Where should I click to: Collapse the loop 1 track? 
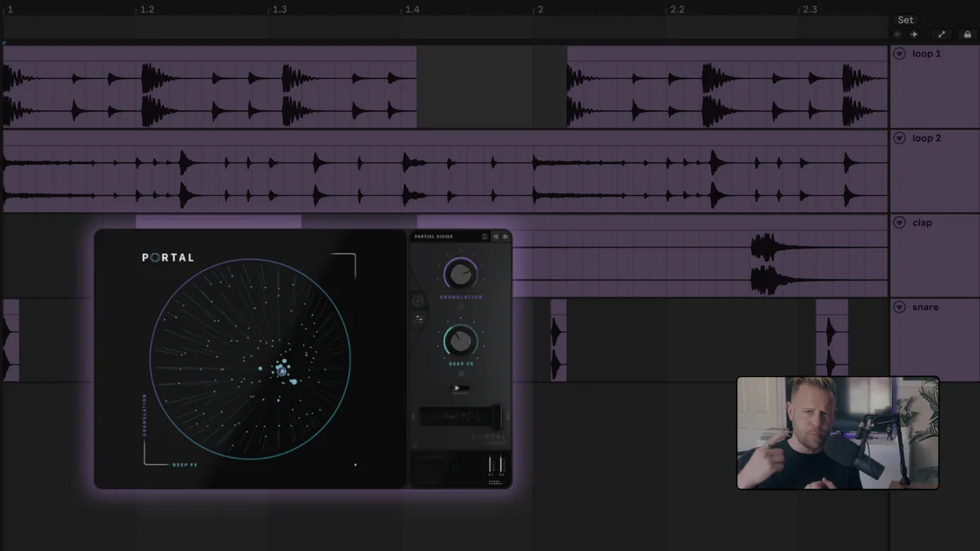coord(899,54)
